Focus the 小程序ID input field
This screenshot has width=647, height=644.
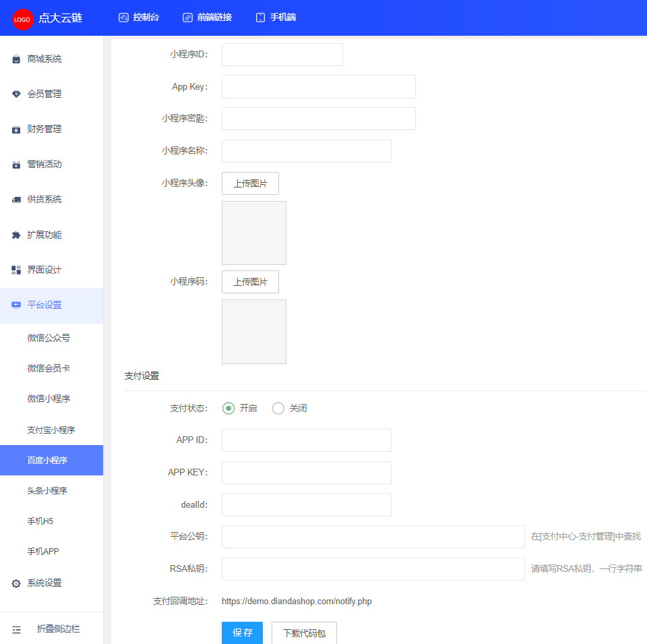pyautogui.click(x=282, y=55)
